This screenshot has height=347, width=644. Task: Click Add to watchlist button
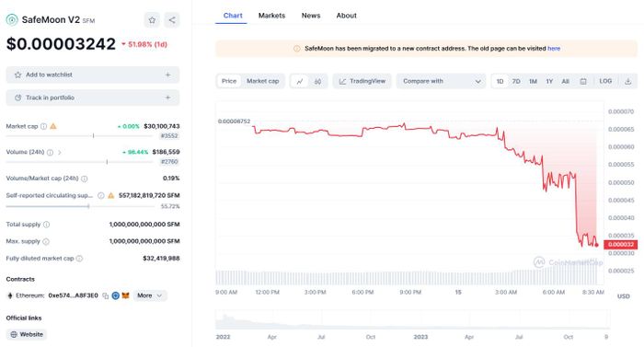click(x=92, y=75)
